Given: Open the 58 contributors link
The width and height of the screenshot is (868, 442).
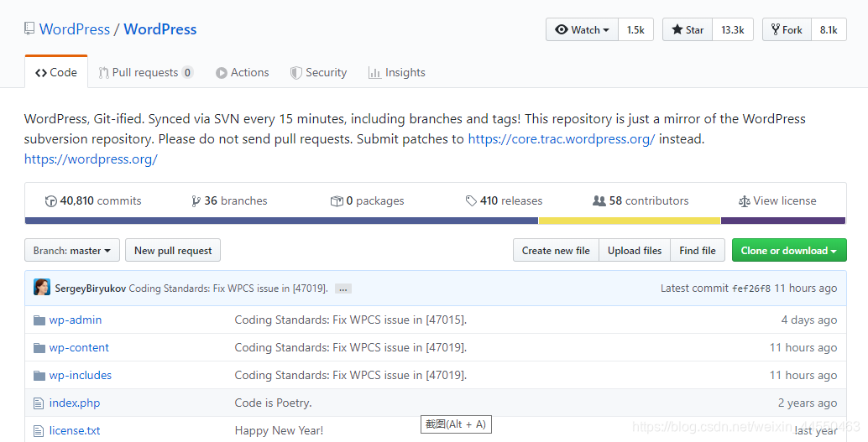Looking at the screenshot, I should [x=641, y=200].
